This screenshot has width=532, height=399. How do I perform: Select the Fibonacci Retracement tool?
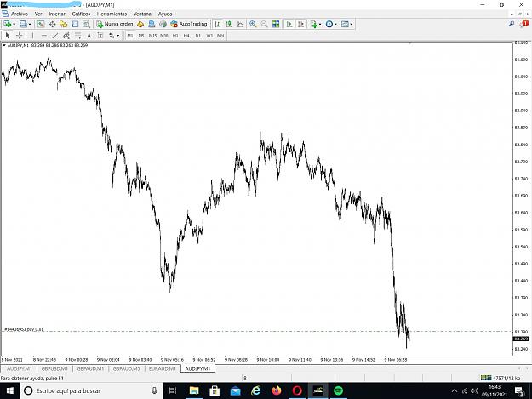[77, 35]
